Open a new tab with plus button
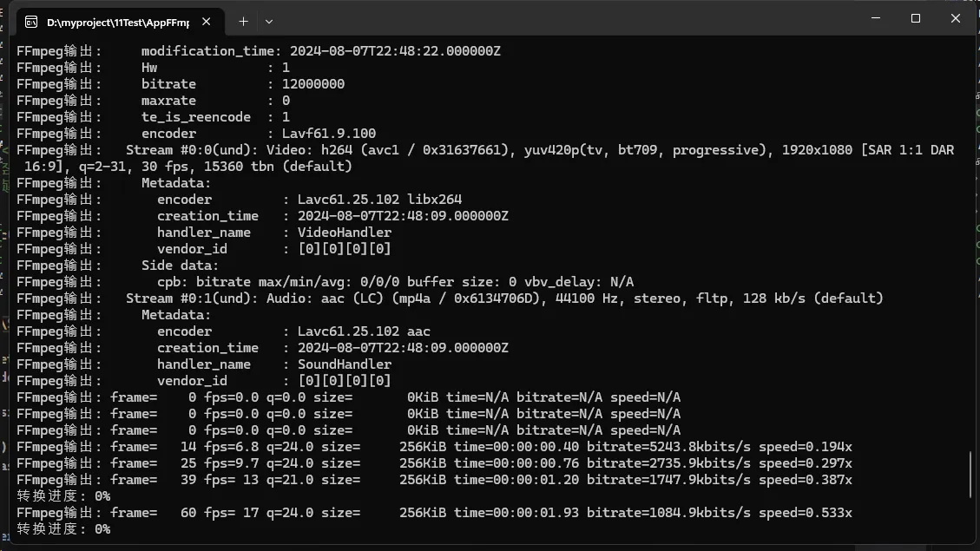The height and width of the screenshot is (551, 980). coord(243,21)
